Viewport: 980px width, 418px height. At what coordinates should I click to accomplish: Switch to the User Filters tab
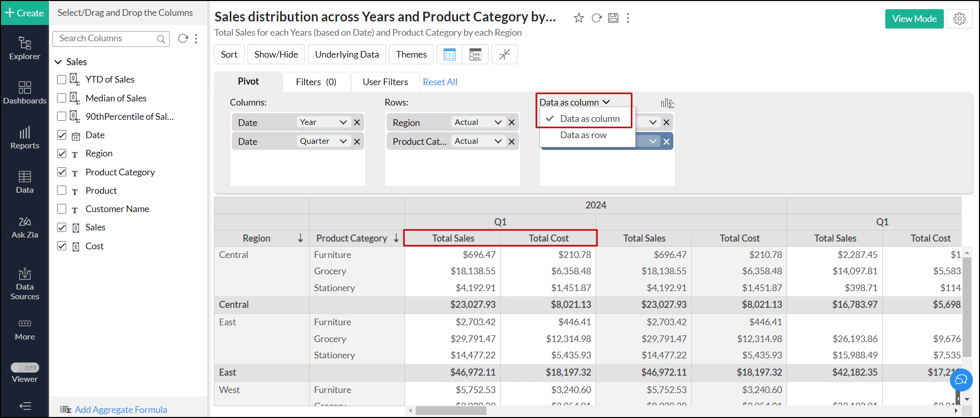tap(385, 82)
